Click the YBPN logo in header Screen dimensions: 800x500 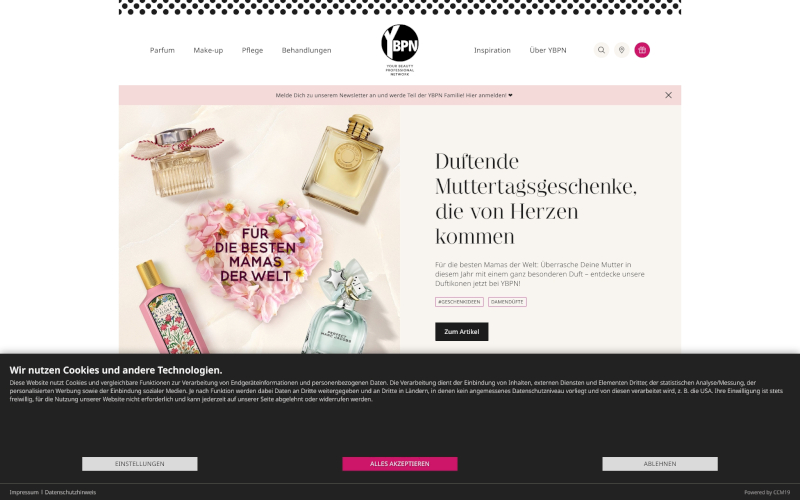400,50
